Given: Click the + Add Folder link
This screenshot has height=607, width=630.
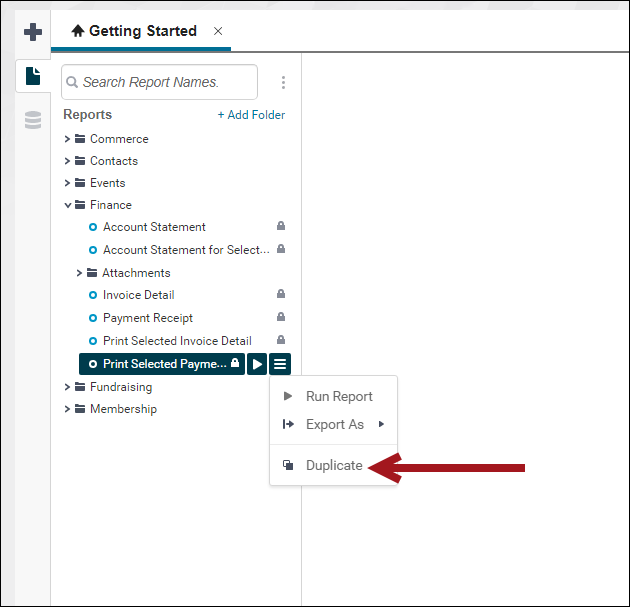Looking at the screenshot, I should 251,115.
